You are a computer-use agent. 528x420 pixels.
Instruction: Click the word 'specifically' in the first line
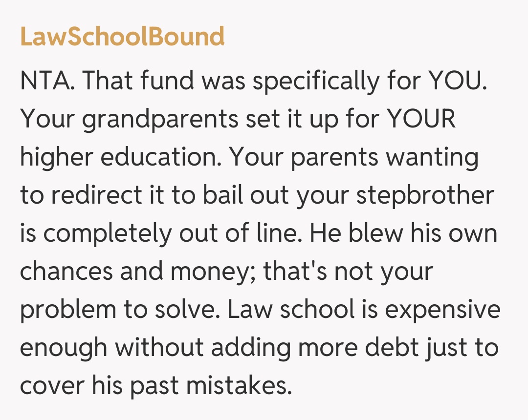(x=315, y=81)
